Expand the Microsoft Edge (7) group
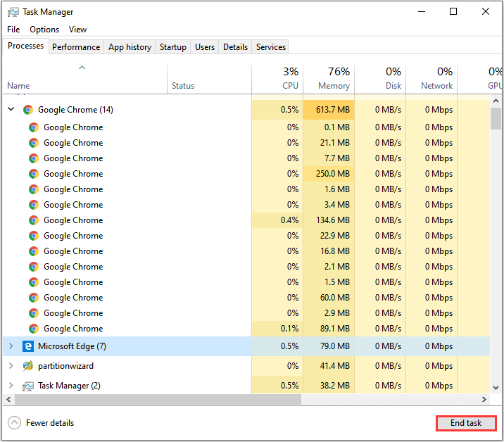This screenshot has height=442, width=504. [11, 346]
